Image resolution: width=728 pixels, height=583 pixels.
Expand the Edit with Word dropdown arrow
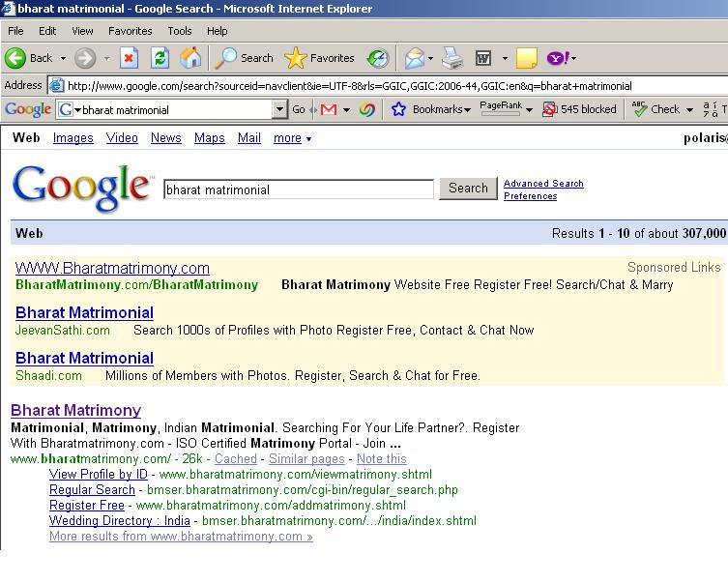coord(505,58)
